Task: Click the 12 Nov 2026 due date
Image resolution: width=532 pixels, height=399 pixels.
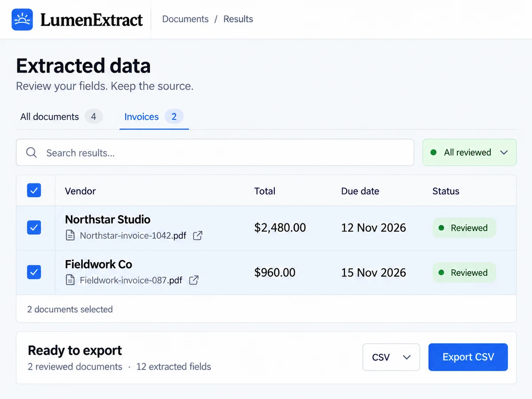Action: (x=374, y=228)
